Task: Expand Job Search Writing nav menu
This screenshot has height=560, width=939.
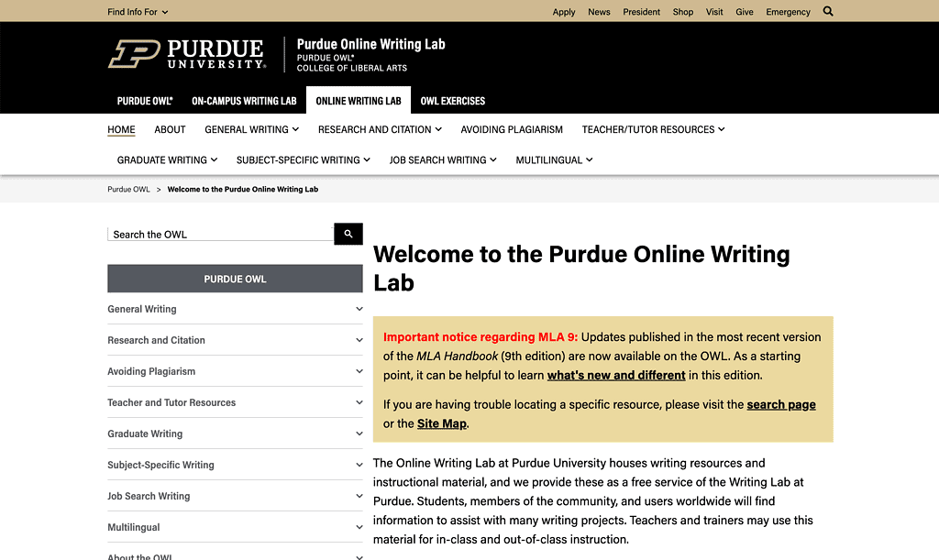Action: tap(443, 159)
